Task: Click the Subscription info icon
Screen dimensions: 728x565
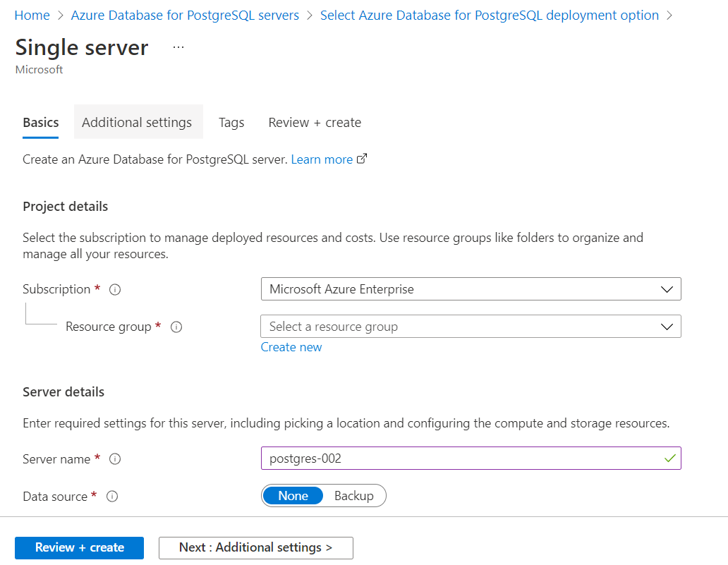Action: pyautogui.click(x=114, y=289)
